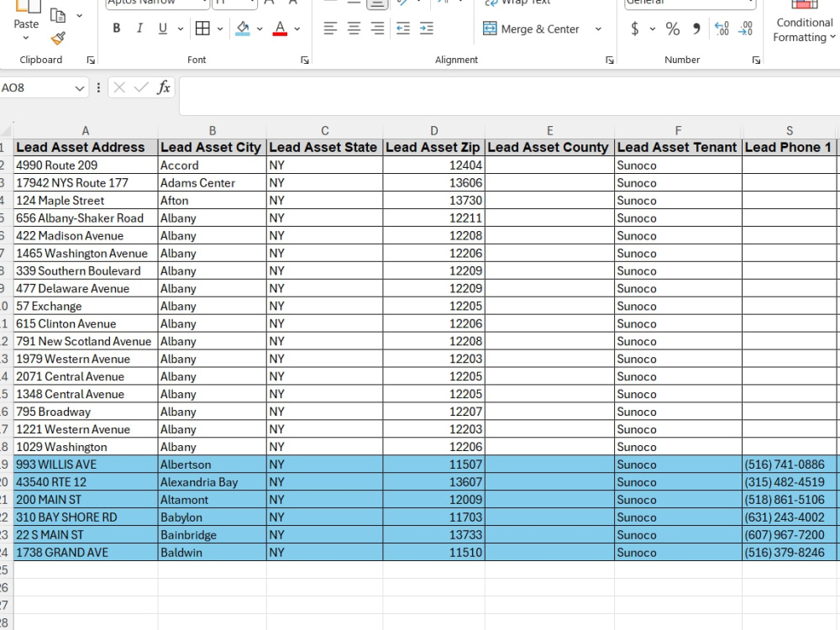Open Number format dialog launcher

coord(756,60)
